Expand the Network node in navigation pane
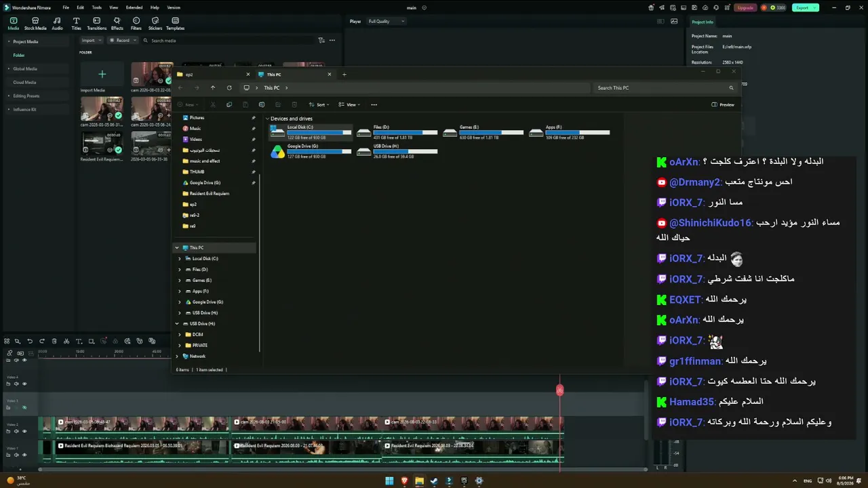The width and height of the screenshot is (868, 488). [x=177, y=356]
